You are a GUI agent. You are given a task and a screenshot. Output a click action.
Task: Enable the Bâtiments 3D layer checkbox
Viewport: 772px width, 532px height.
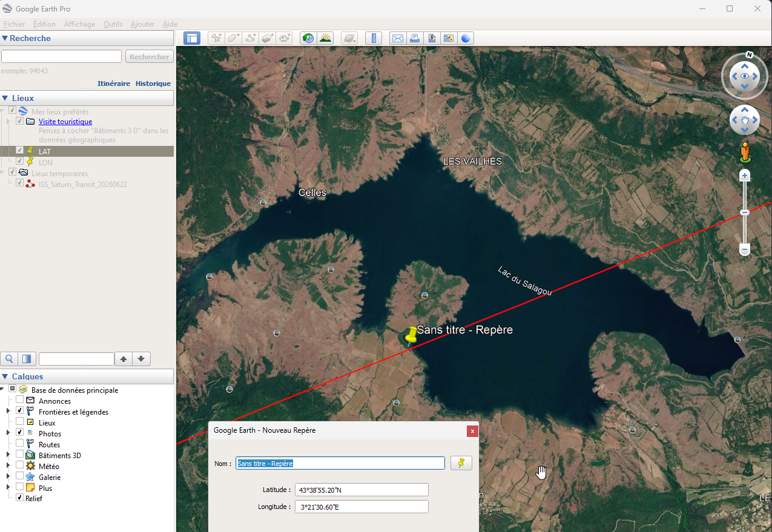click(20, 455)
